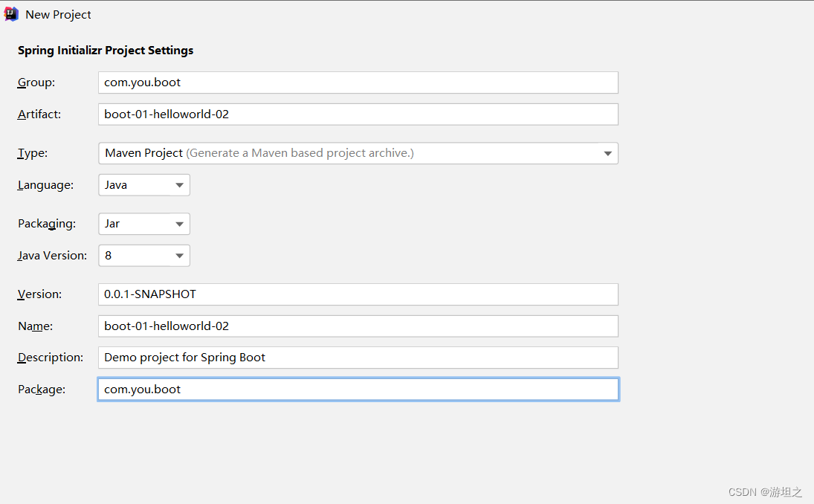Click the Group label
The image size is (814, 504).
36,82
